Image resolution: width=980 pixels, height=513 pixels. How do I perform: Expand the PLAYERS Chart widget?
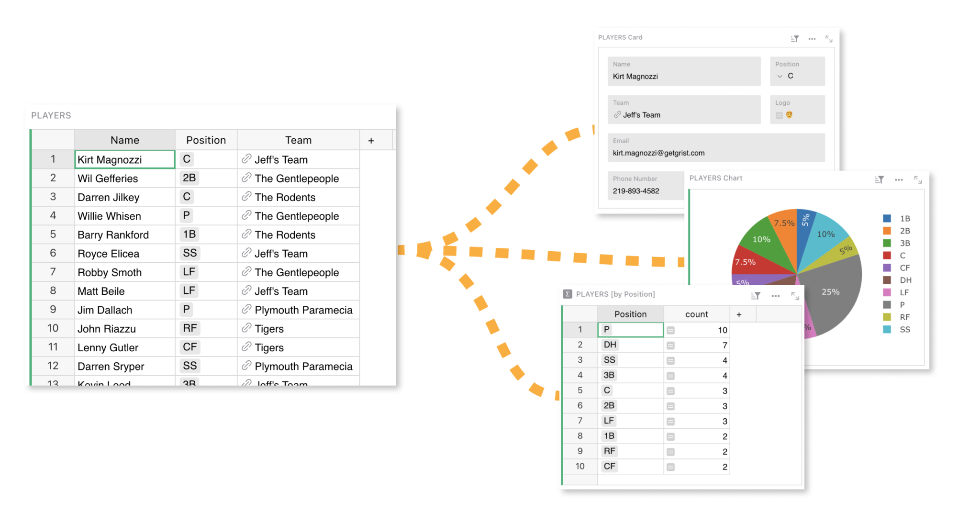(x=918, y=179)
